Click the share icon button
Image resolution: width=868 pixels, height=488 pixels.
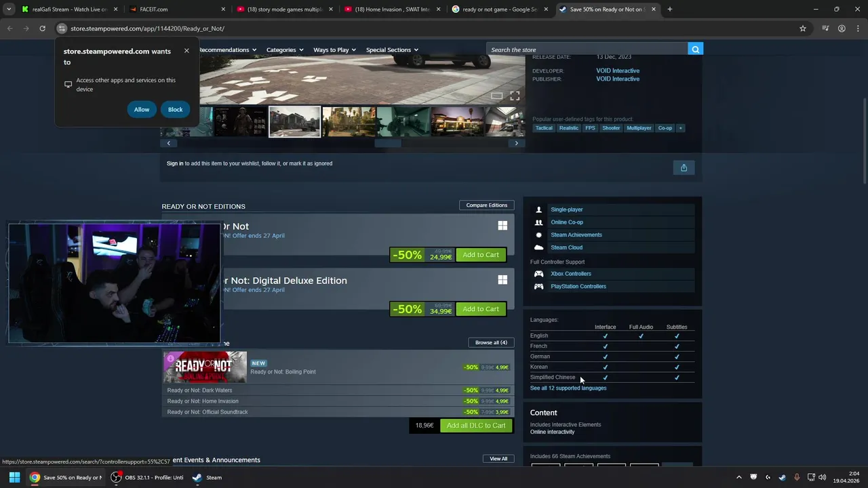[684, 167]
